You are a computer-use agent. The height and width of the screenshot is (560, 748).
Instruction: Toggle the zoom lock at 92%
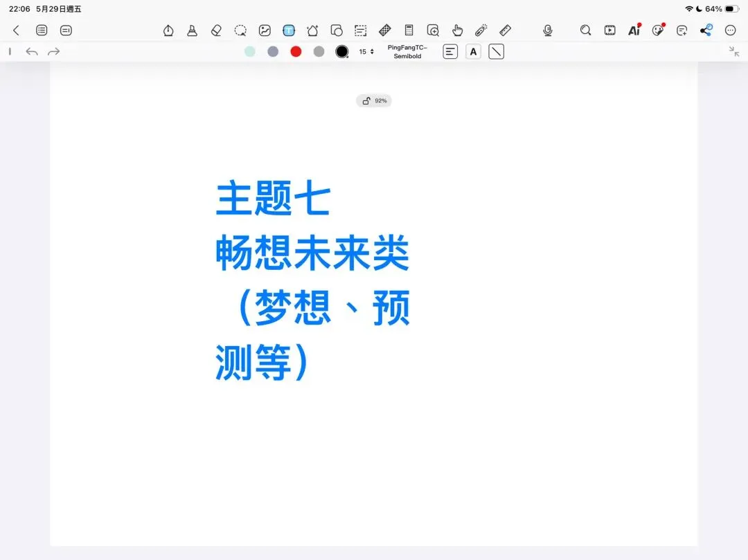(x=374, y=100)
